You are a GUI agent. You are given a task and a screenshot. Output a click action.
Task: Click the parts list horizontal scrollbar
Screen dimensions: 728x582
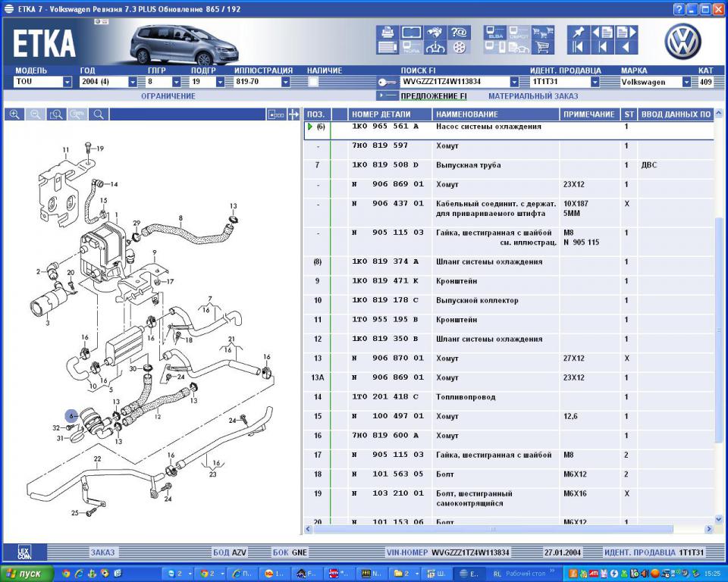click(x=492, y=529)
